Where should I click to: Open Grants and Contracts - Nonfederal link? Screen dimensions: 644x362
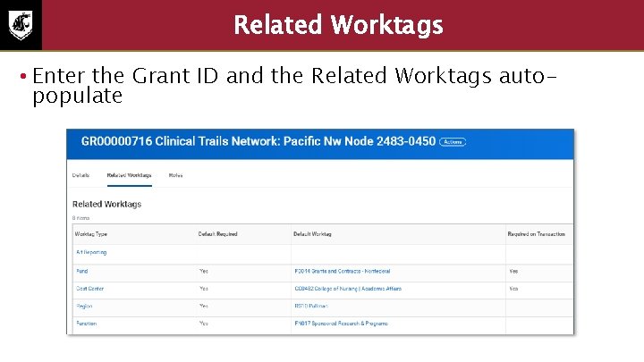click(x=342, y=272)
